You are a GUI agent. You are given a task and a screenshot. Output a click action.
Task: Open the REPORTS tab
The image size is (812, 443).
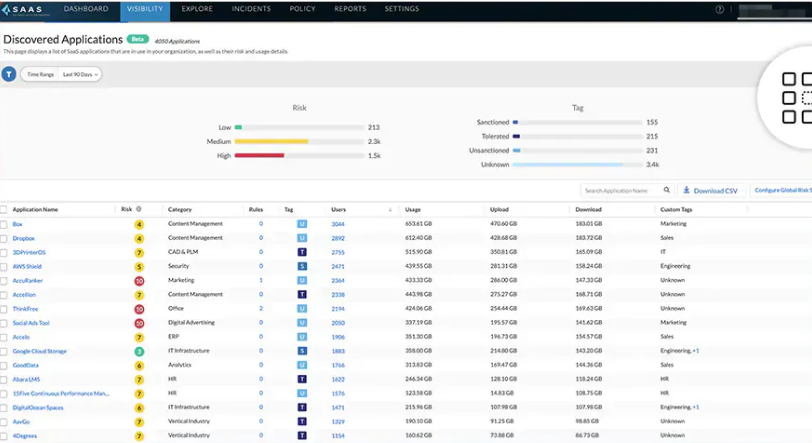click(x=350, y=9)
